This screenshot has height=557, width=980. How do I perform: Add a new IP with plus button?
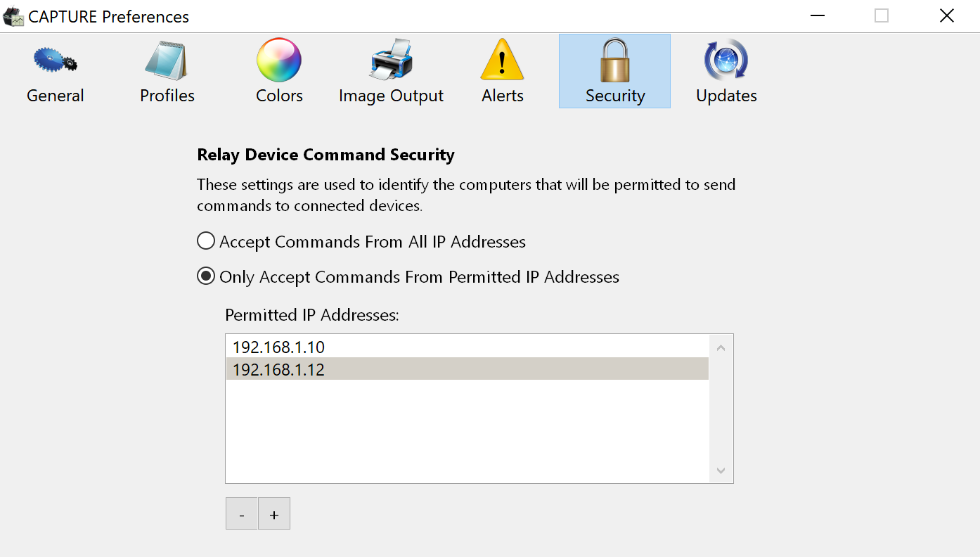pyautogui.click(x=274, y=514)
